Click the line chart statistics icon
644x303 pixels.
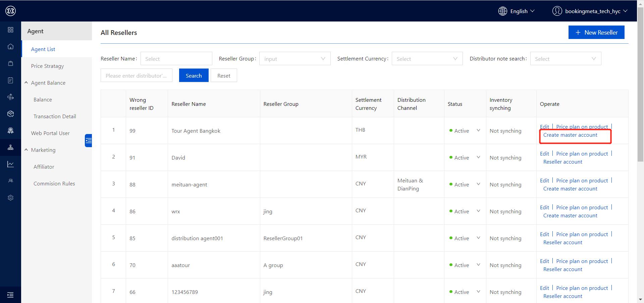10,164
